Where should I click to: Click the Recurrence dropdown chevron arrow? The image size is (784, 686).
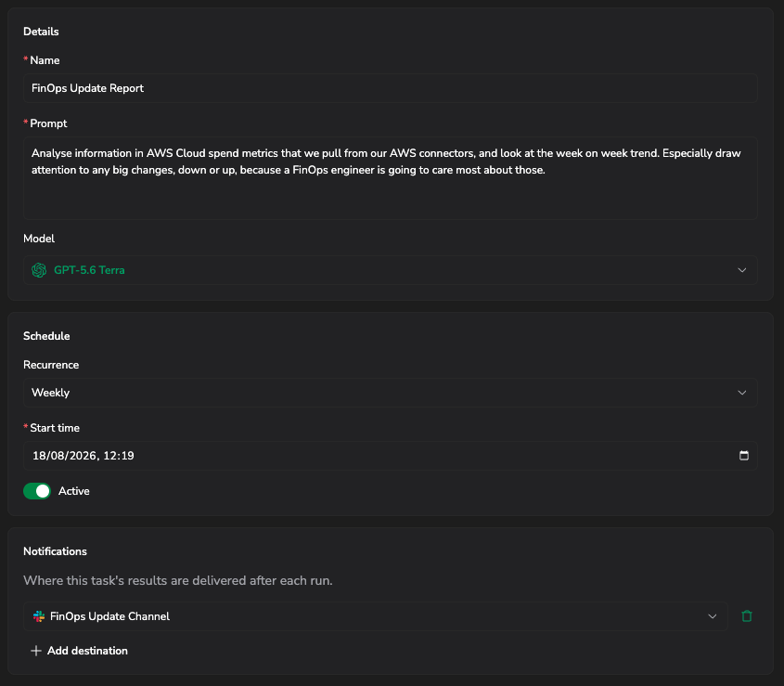click(742, 393)
